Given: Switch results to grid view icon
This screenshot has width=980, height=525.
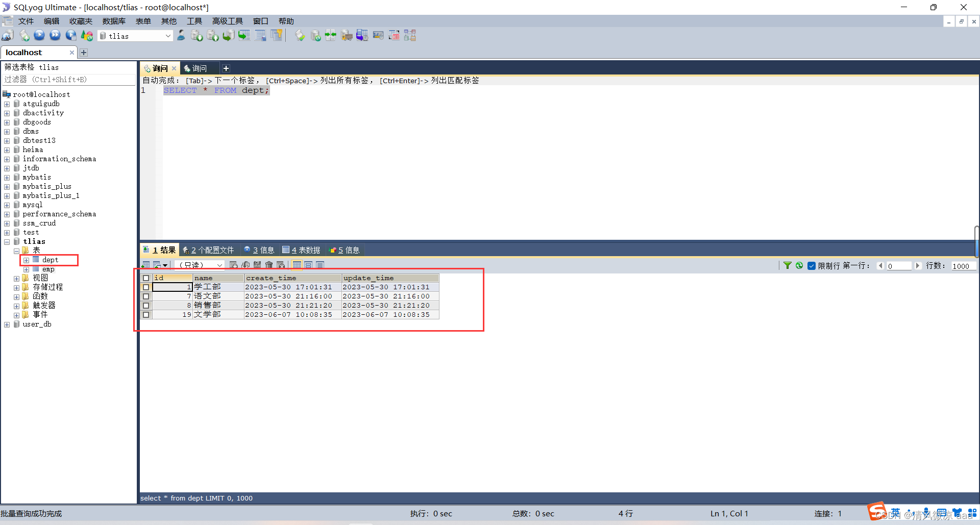Looking at the screenshot, I should click(297, 265).
